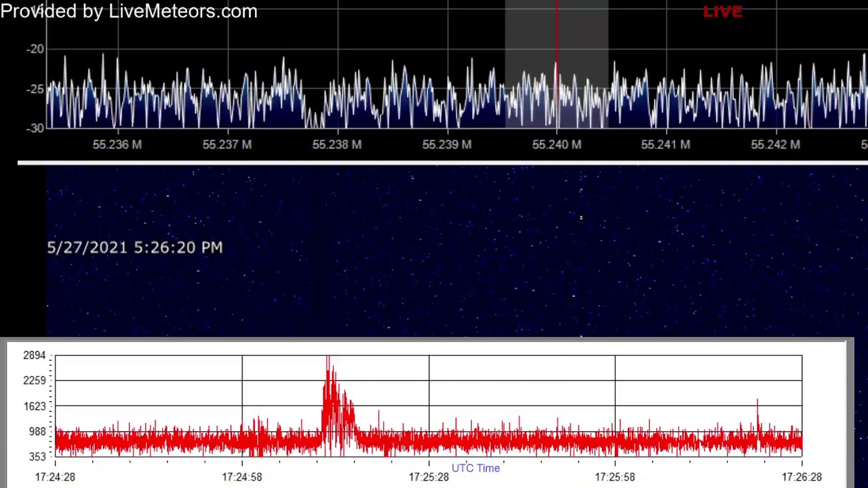Select the 55.241 M frequency label
868x488 pixels.
tap(666, 144)
